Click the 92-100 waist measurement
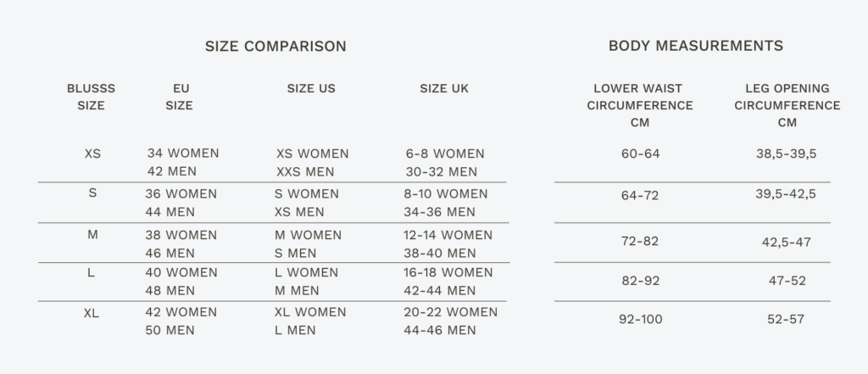Viewport: 868px width, 374px height. pyautogui.click(x=640, y=320)
